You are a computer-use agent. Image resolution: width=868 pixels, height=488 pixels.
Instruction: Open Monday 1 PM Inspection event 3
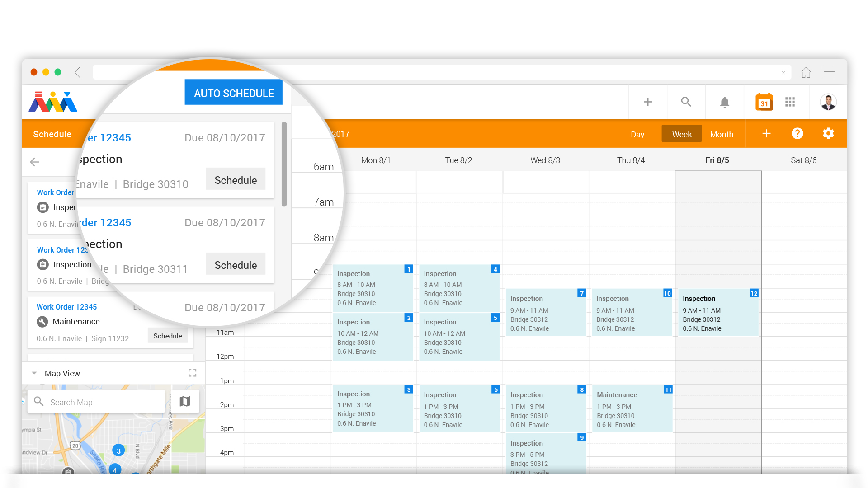[x=373, y=408]
